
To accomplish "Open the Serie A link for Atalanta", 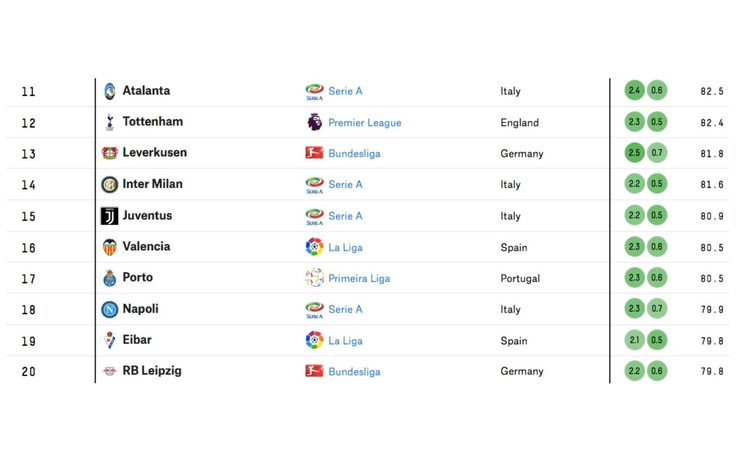I will pyautogui.click(x=345, y=92).
